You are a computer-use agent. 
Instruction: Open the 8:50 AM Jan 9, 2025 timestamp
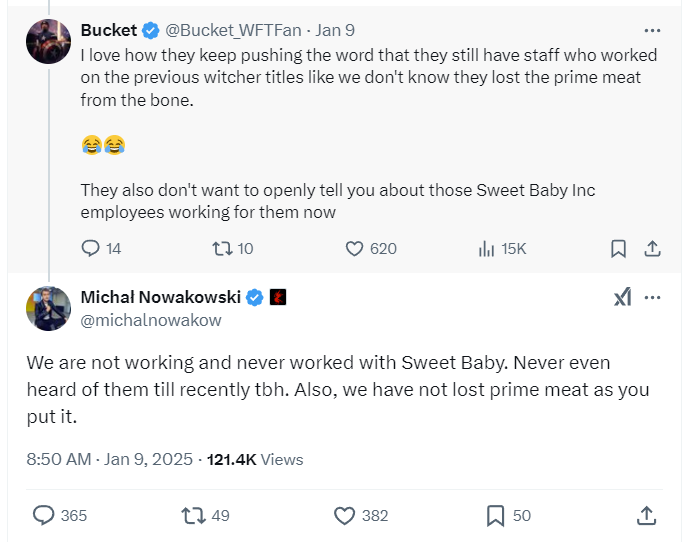click(x=111, y=460)
